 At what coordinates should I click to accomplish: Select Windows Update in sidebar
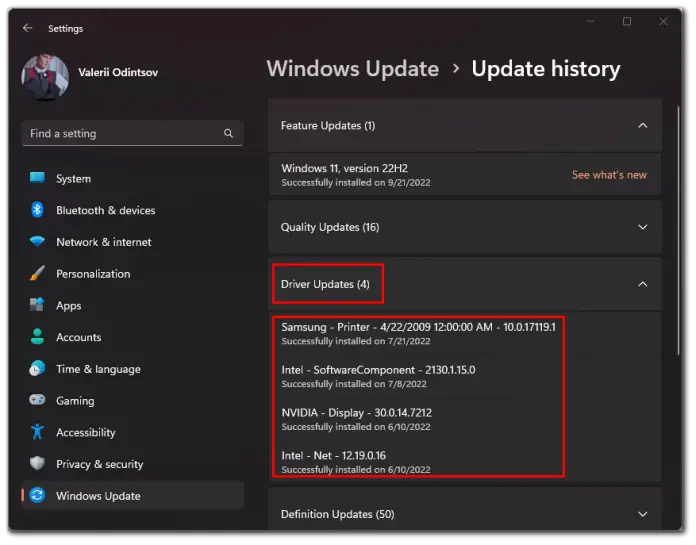(x=132, y=496)
